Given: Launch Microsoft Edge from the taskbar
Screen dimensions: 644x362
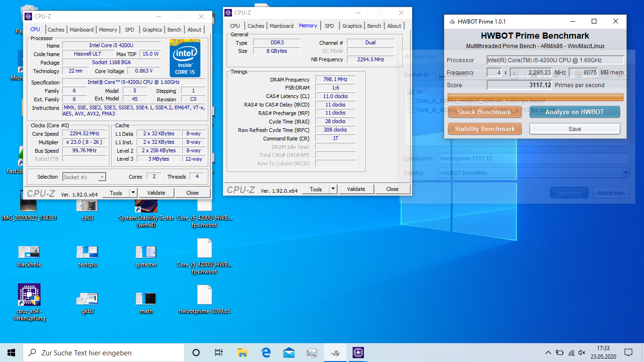Looking at the screenshot, I should coord(266,353).
